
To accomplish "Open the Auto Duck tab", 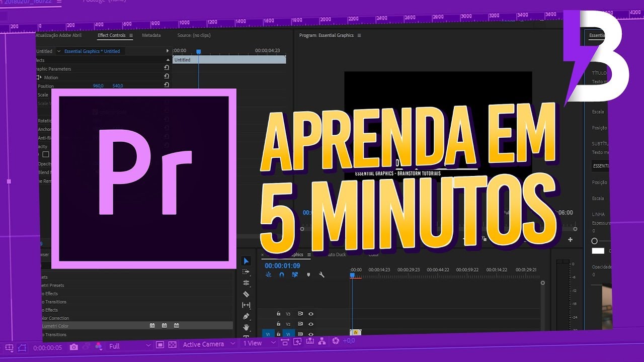I will point(336,254).
